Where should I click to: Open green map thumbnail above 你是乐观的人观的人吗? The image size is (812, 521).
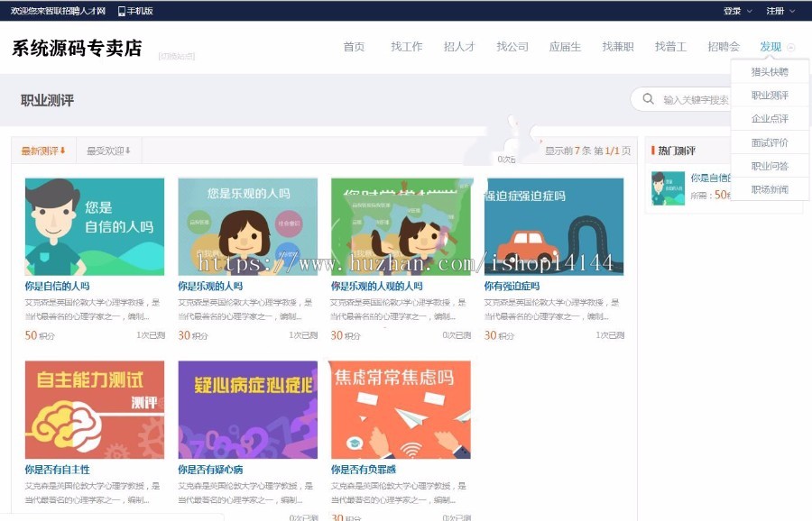(401, 226)
